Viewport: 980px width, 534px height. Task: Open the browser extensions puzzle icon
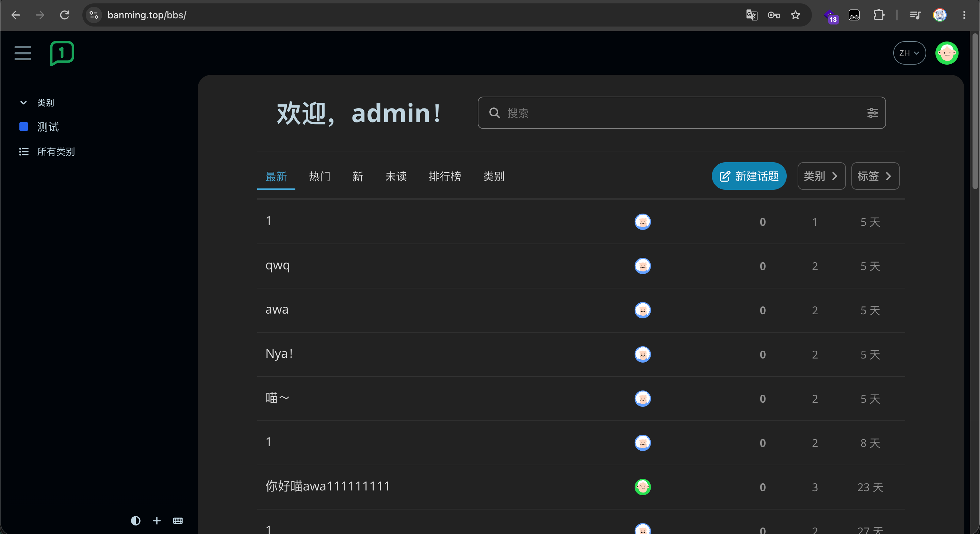pos(879,15)
